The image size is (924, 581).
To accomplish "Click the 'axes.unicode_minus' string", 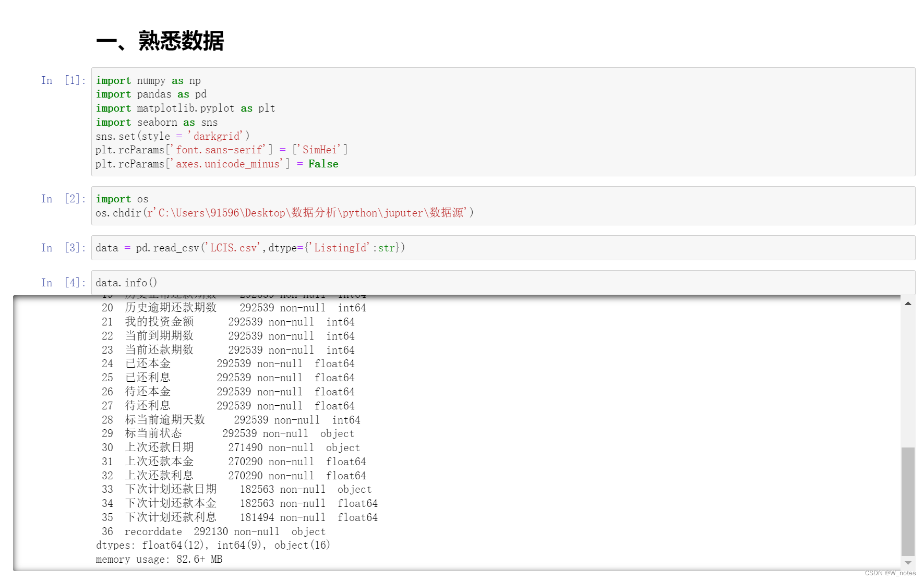I will [x=228, y=164].
